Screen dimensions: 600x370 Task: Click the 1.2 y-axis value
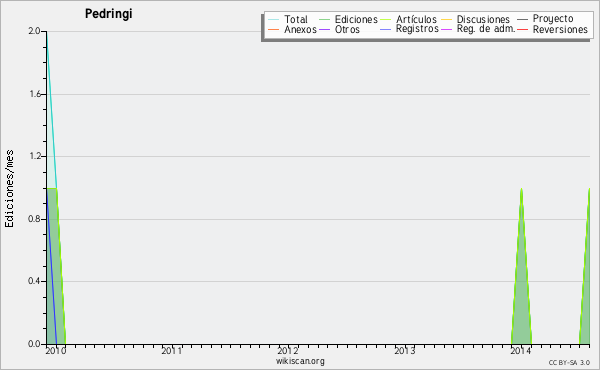[34, 156]
